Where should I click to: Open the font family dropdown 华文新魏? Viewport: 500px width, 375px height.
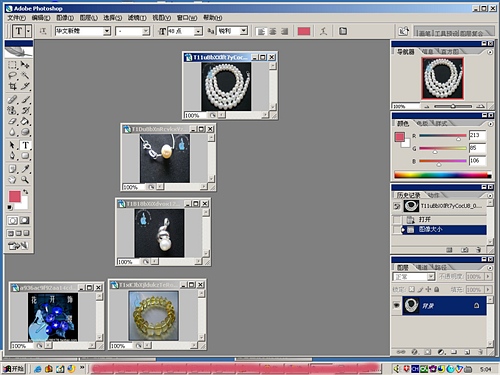coord(83,31)
